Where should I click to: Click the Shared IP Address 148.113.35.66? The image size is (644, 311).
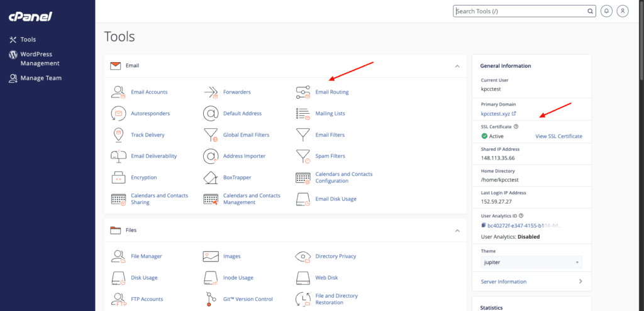click(498, 158)
